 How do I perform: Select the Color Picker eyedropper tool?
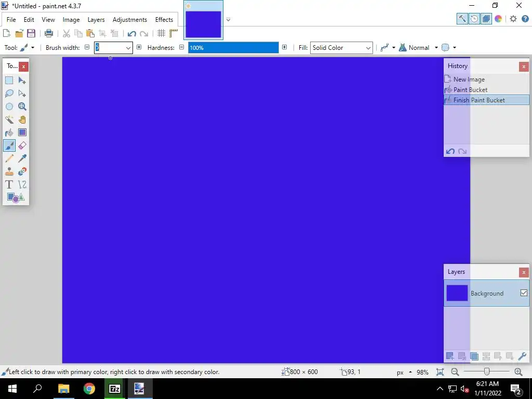coord(22,158)
